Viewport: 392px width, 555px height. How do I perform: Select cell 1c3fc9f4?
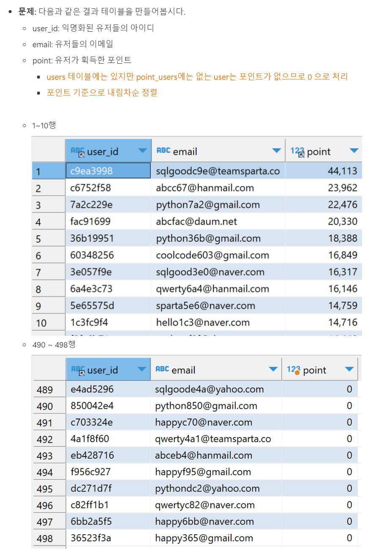108,322
